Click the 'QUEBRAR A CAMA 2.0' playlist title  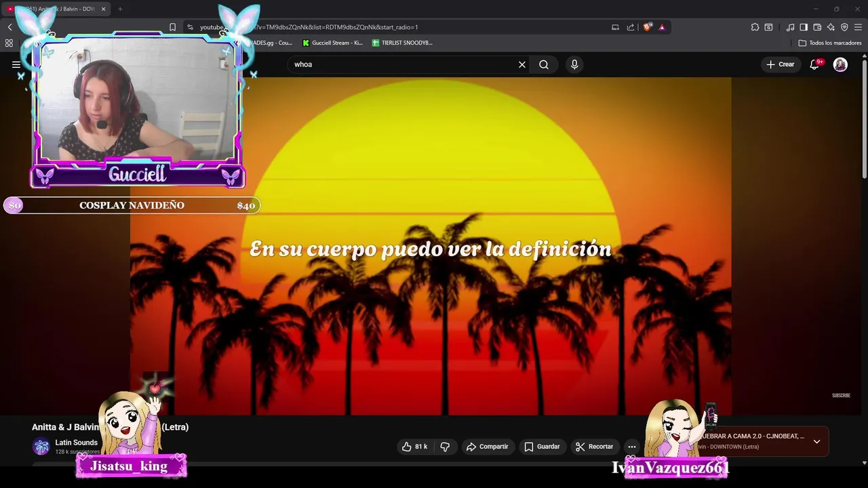click(x=753, y=436)
